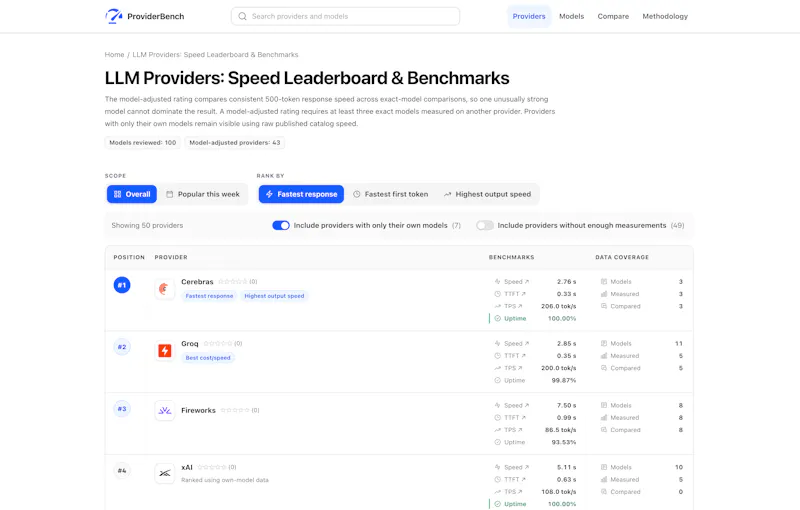Click the ProviderBench logo icon
800x510 pixels.
[x=114, y=16]
